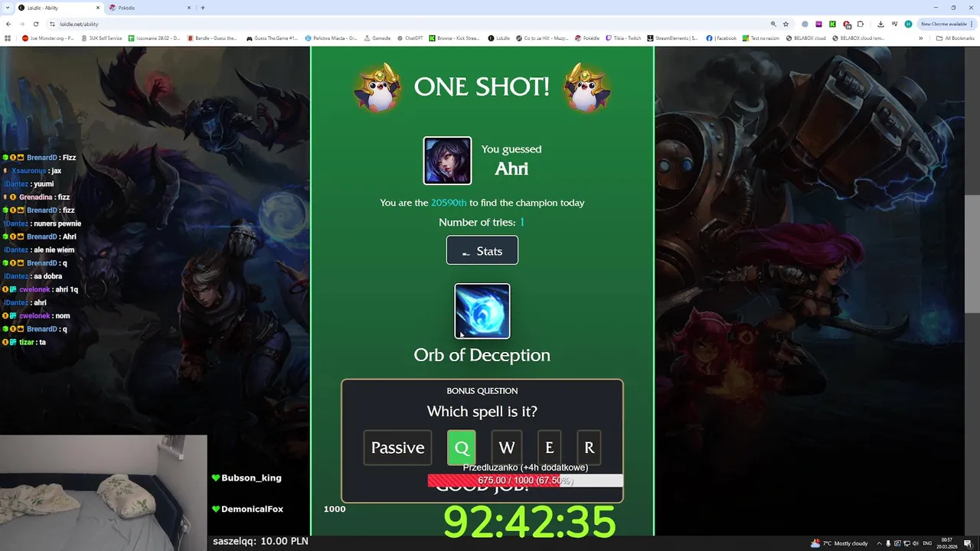Open the first BELABOX cloud bookmark

[x=806, y=37]
